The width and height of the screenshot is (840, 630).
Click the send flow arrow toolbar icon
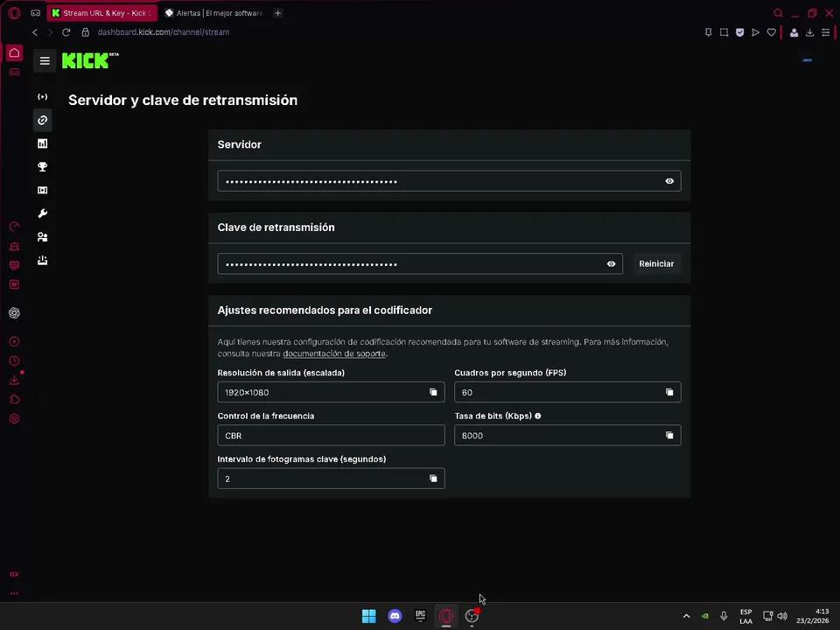point(755,32)
